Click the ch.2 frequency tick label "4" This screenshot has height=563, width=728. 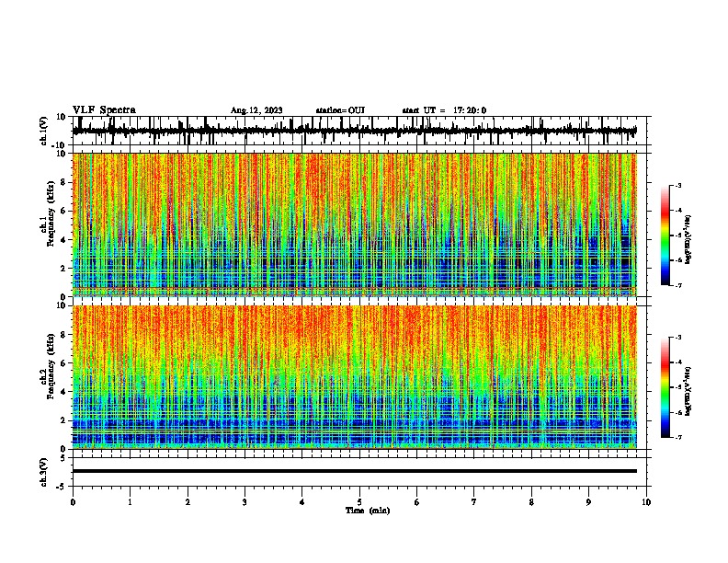point(63,392)
